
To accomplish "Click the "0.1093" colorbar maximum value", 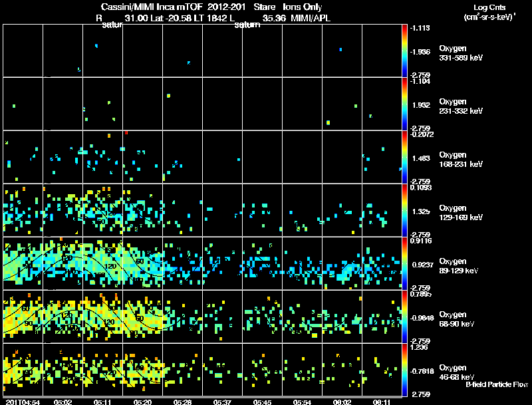I will tap(421, 188).
